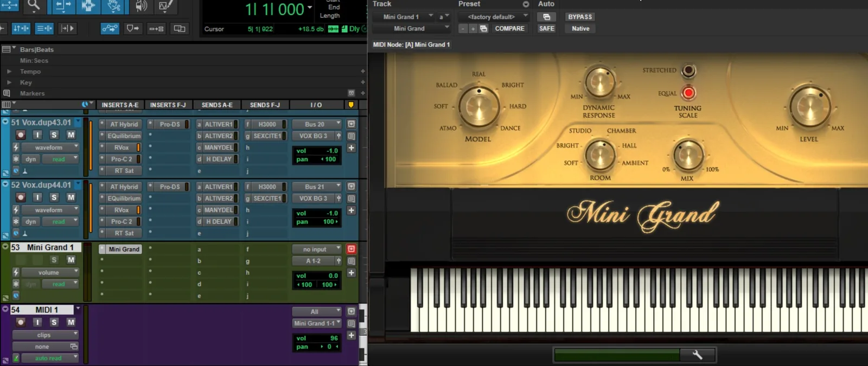Toggle Link Track and Edit Selection
Screen dimensions: 868x366
click(44, 28)
